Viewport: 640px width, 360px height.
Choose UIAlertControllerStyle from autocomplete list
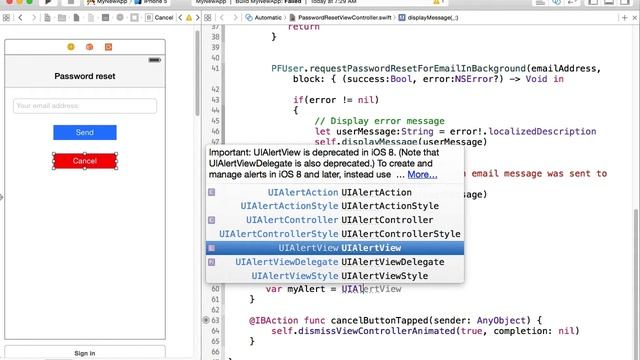(335, 234)
